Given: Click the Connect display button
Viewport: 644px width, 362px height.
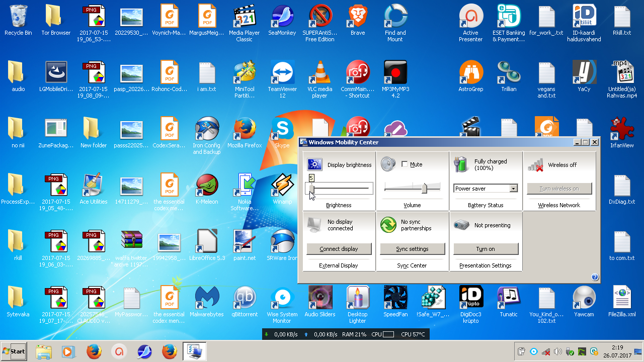Looking at the screenshot, I should [x=339, y=249].
